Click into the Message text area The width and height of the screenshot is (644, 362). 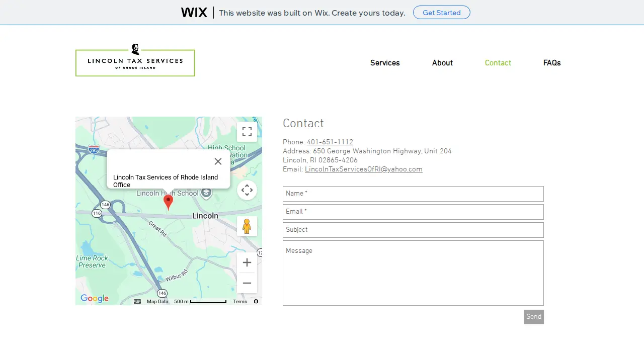pyautogui.click(x=413, y=273)
